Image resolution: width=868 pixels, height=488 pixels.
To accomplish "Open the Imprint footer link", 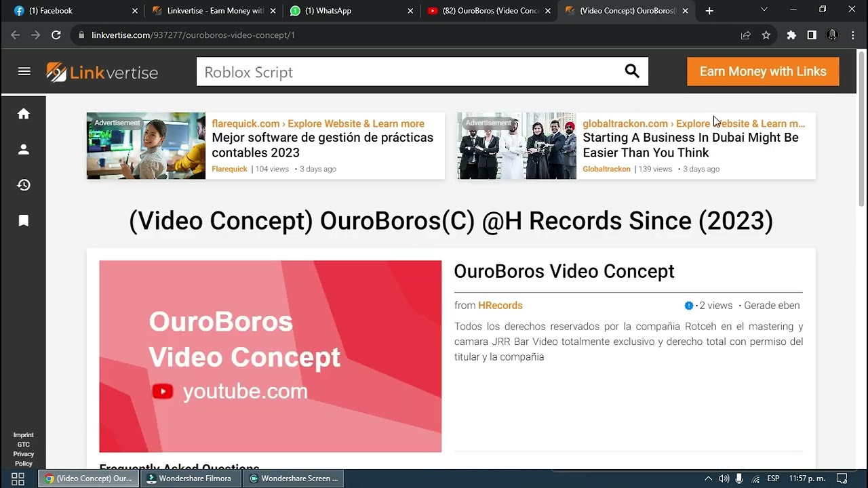I will click(x=23, y=435).
